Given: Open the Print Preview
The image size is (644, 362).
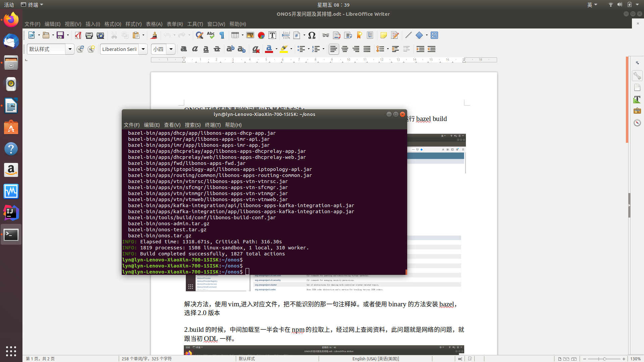Looking at the screenshot, I should coord(100,35).
